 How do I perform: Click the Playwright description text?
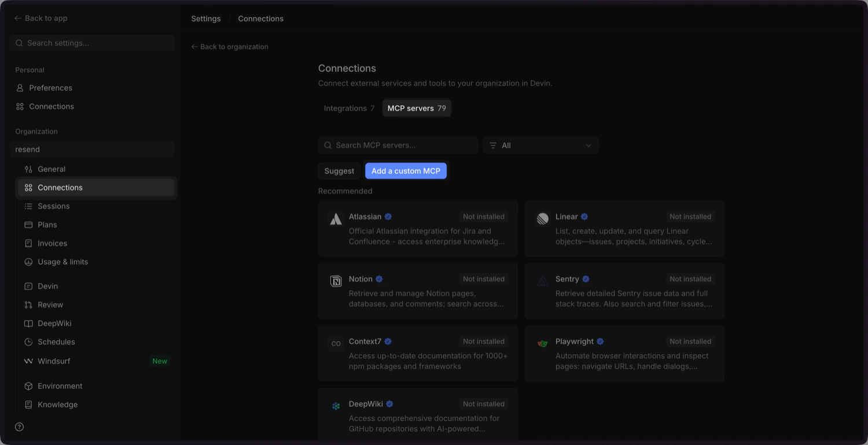(x=632, y=361)
